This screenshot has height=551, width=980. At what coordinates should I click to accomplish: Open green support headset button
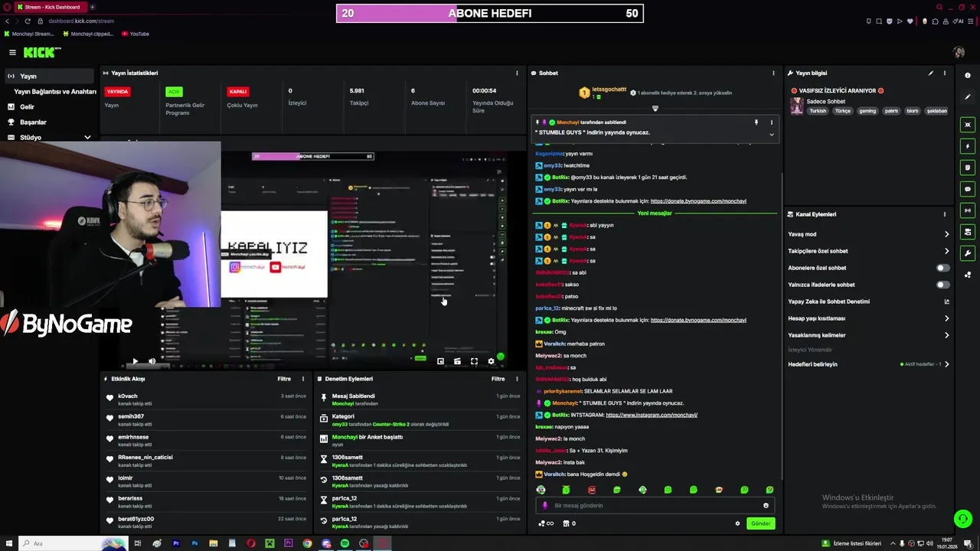click(x=962, y=519)
